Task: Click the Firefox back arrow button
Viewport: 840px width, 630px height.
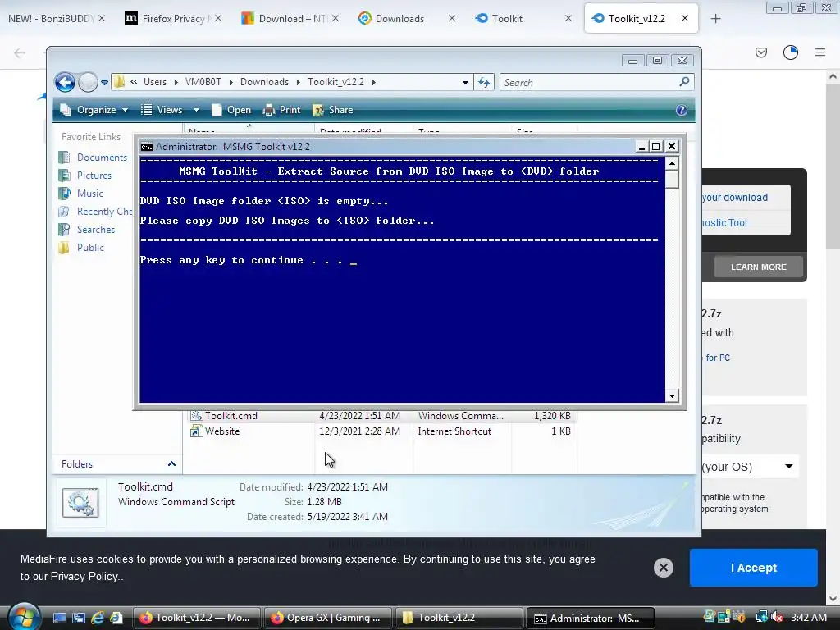Action: click(20, 52)
